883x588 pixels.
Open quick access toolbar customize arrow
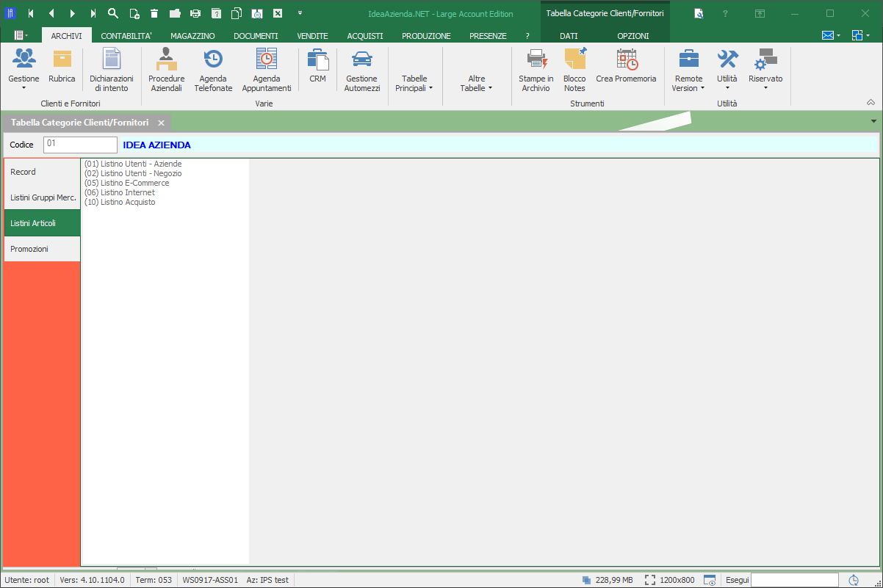(x=300, y=13)
